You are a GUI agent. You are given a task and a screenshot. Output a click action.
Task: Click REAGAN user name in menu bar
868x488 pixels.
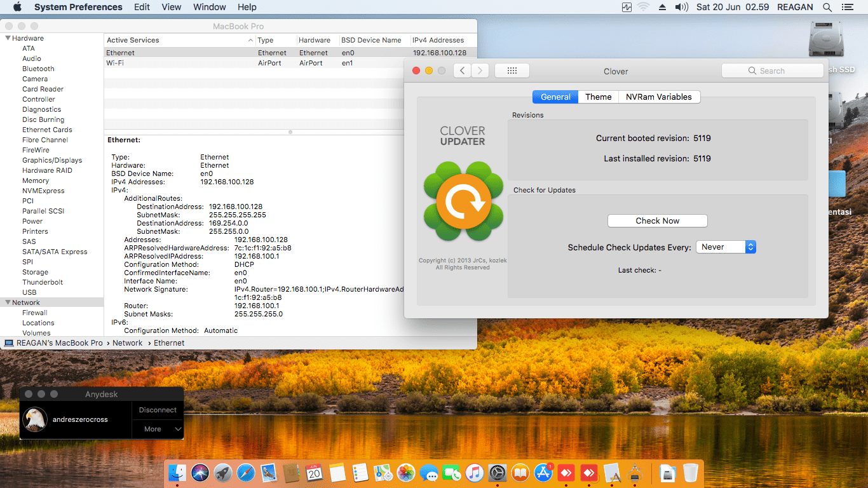pyautogui.click(x=795, y=7)
